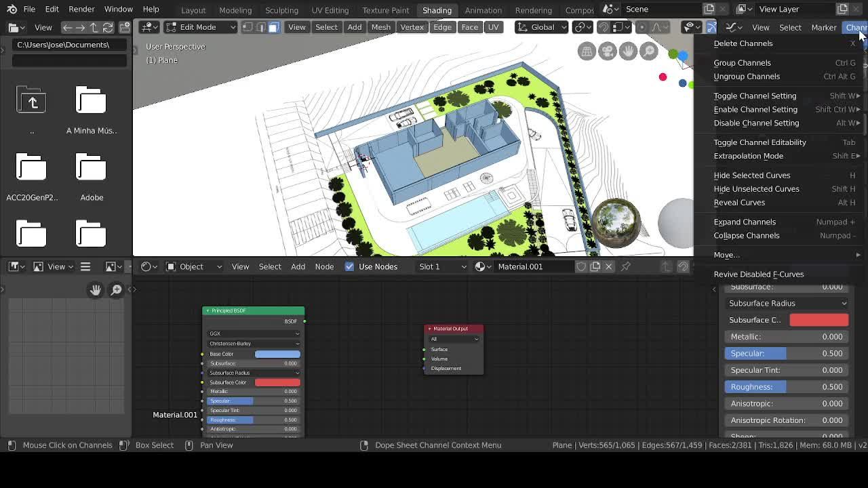Open the Edit Mode dropdown
This screenshot has width=868, height=488.
click(199, 26)
